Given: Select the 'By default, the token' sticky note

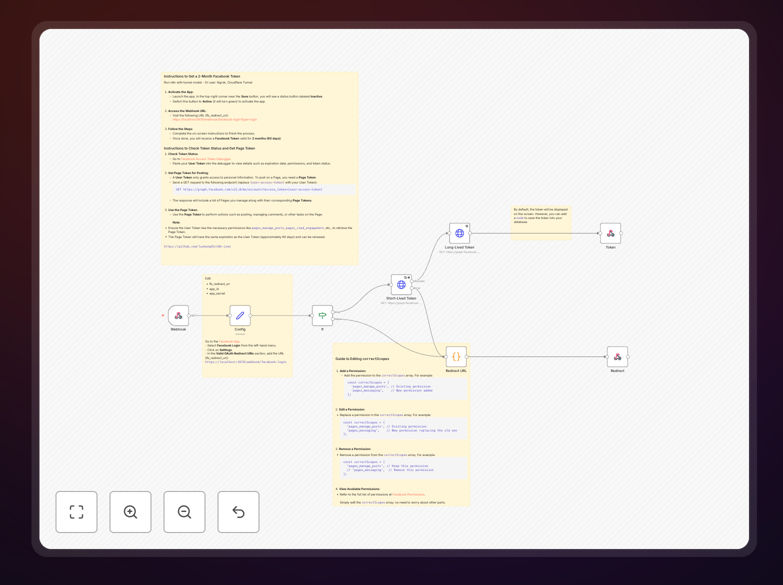Looking at the screenshot, I should [541, 223].
